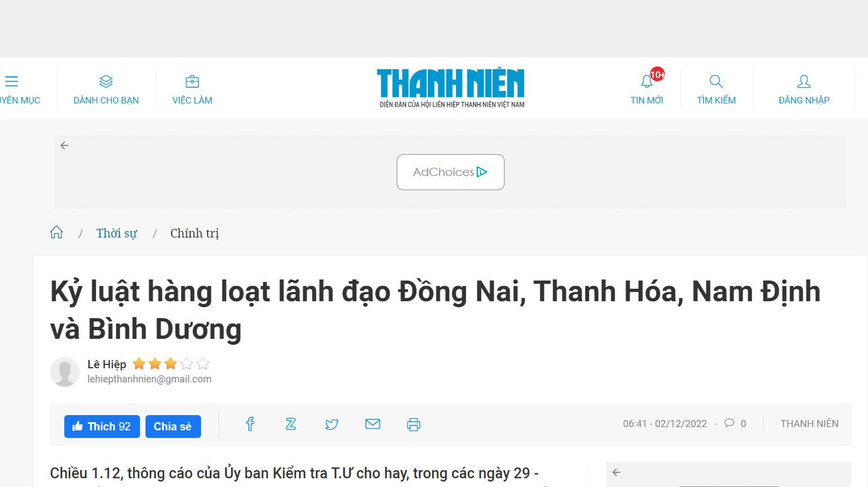Screen dimensions: 868x487
Task: Collapse top ad banner with back arrow
Action: pos(64,145)
